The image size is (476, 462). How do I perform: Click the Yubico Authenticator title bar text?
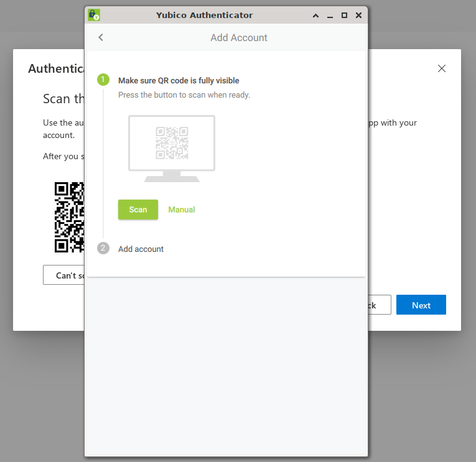coord(204,15)
